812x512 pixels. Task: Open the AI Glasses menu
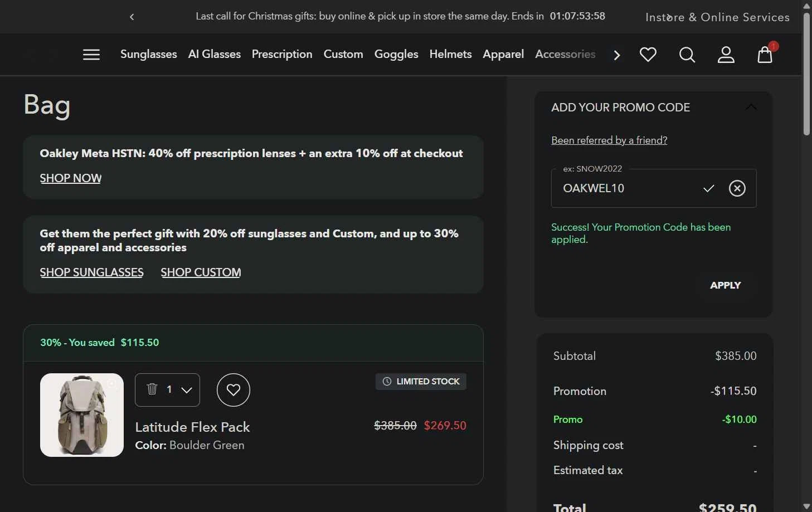(215, 54)
